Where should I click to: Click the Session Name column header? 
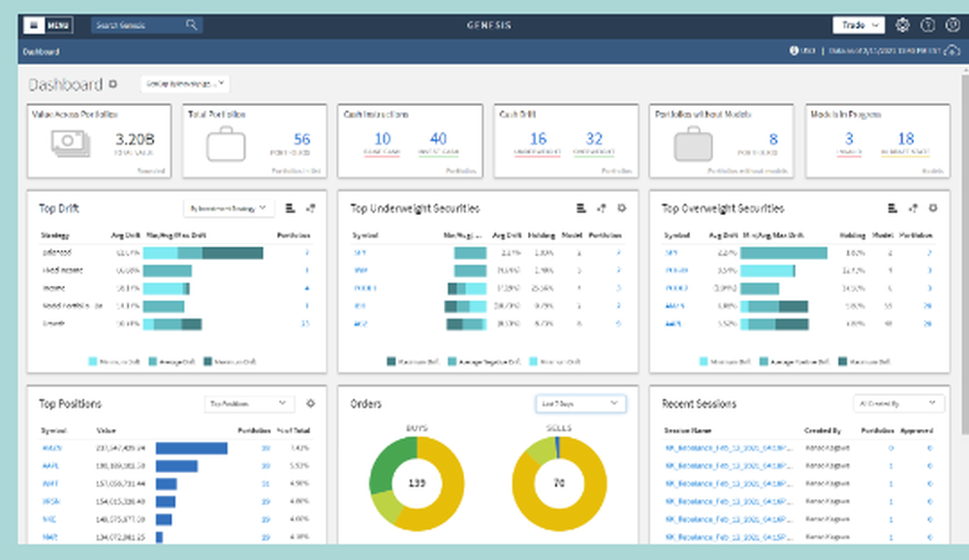(x=687, y=431)
